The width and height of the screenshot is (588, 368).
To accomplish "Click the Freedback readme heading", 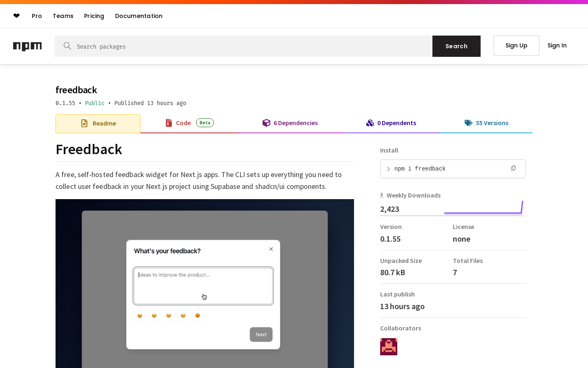I will pos(89,150).
